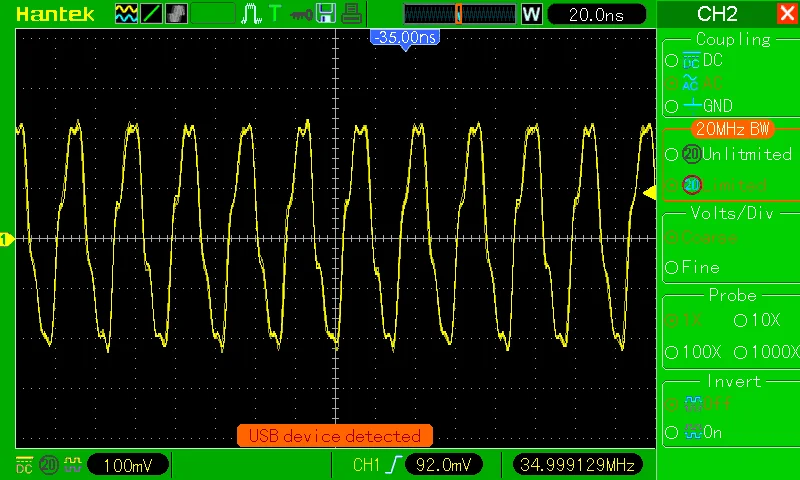Click the 20 bandwidth-limit status icon in bottom bar
Screen dimensions: 800x480
[x=48, y=465]
